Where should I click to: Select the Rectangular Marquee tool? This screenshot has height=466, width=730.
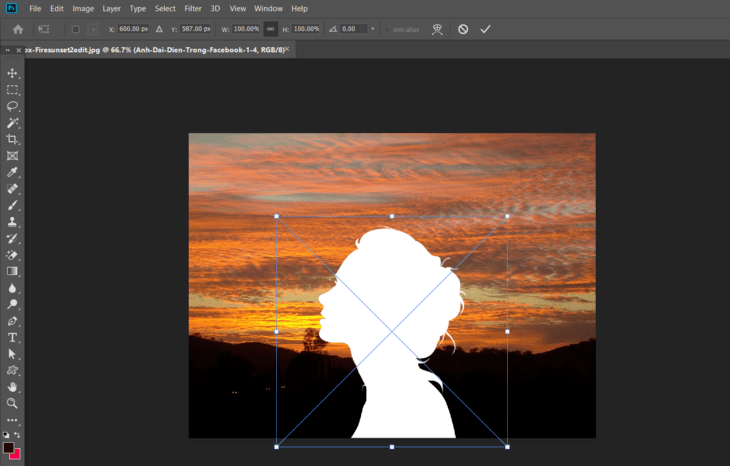[x=12, y=90]
